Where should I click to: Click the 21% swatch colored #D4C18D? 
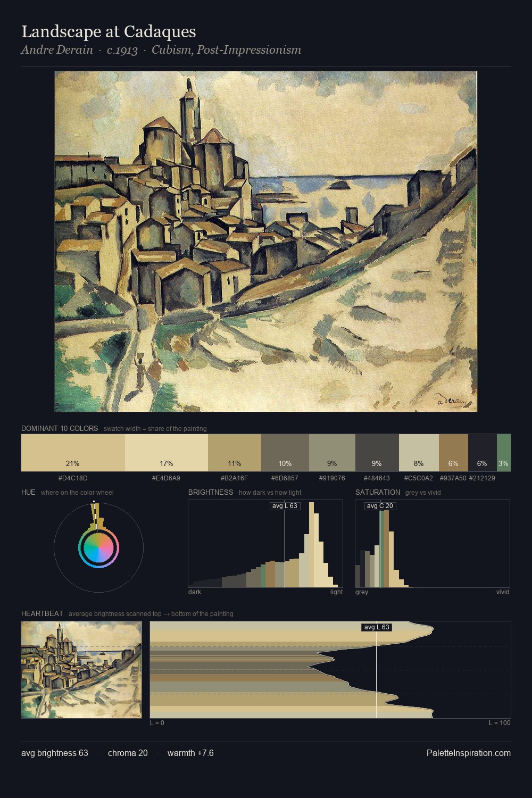click(73, 453)
